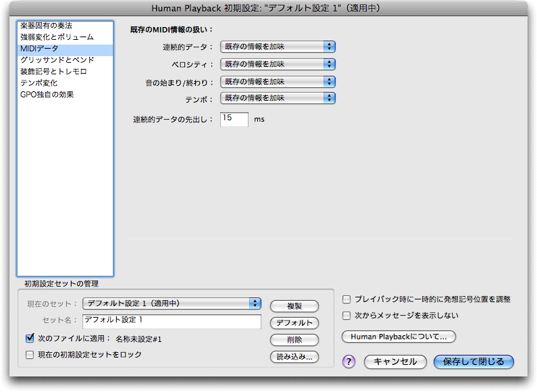Toggle 次のファイルに適用 checkbox

[30, 338]
